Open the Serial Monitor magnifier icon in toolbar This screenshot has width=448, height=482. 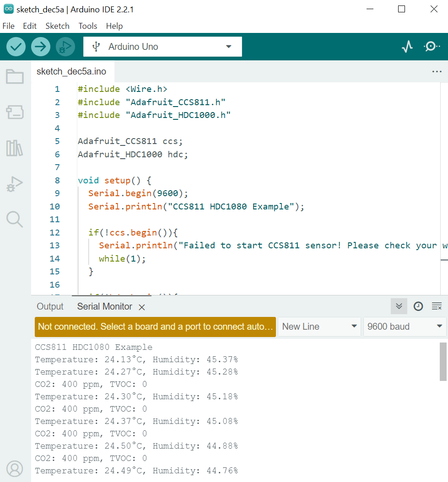coord(432,47)
